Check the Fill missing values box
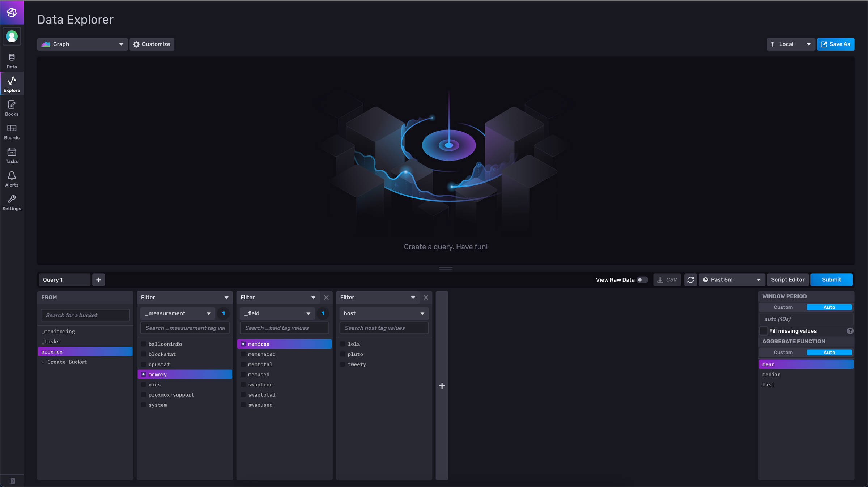868x487 pixels. click(x=763, y=331)
